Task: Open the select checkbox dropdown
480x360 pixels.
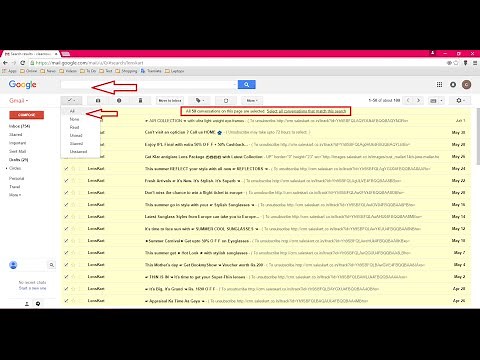Action: (x=71, y=100)
